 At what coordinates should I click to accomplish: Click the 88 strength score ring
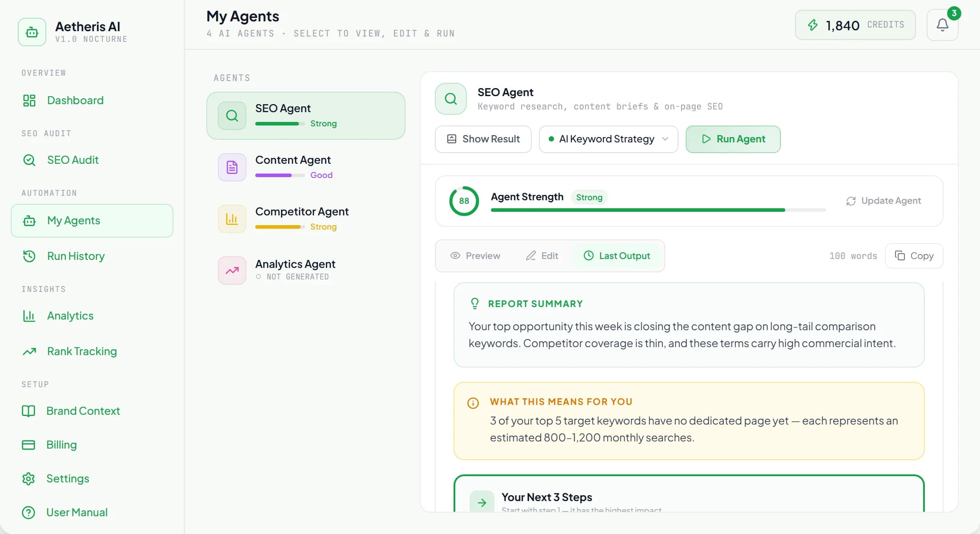click(464, 201)
